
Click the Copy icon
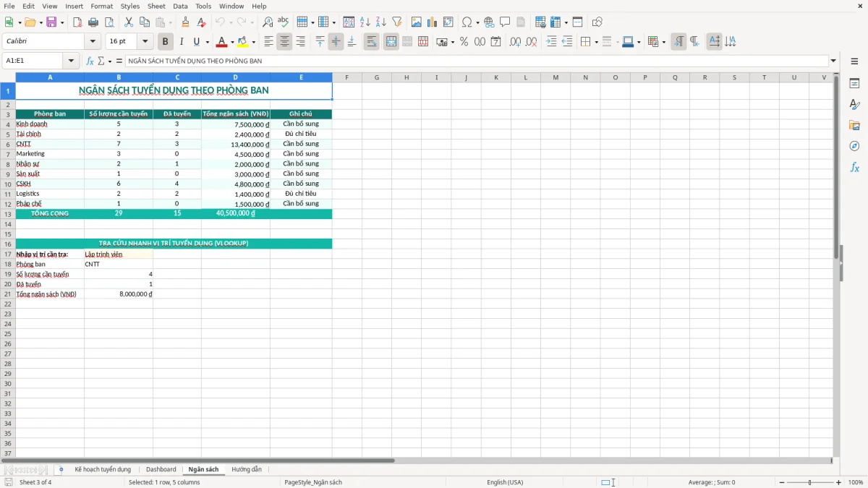tap(145, 22)
